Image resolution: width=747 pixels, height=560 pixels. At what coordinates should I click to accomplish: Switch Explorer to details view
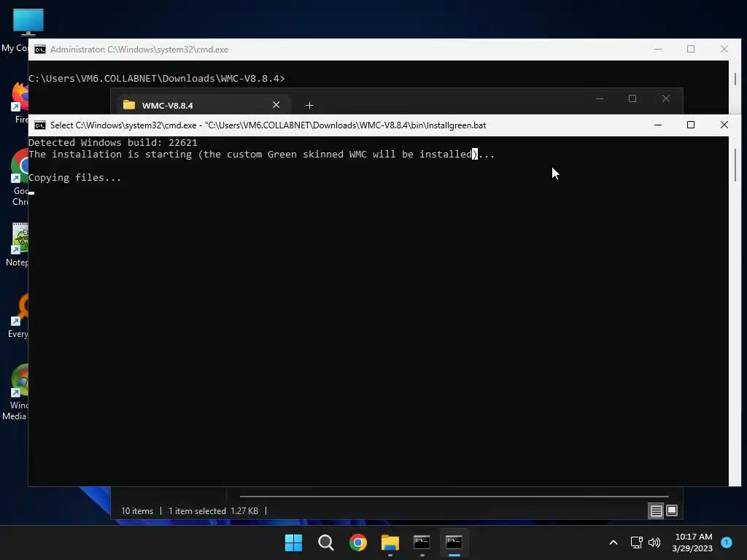coord(656,511)
